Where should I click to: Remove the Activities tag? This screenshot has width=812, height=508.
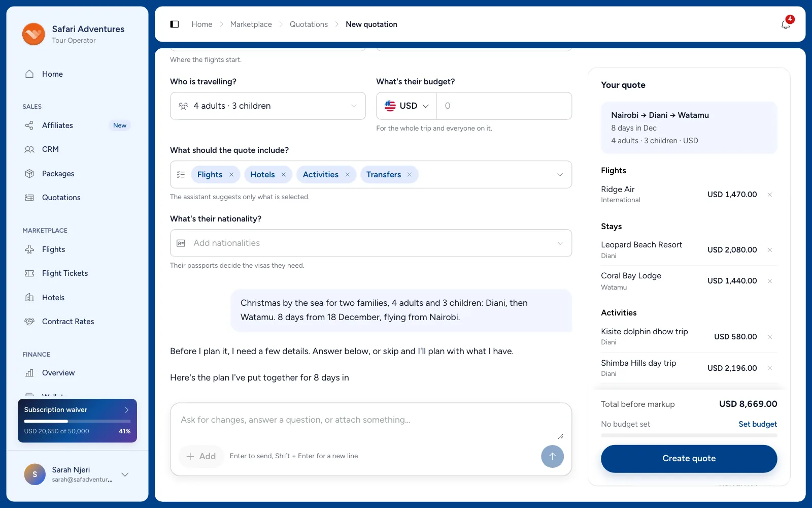tap(348, 175)
